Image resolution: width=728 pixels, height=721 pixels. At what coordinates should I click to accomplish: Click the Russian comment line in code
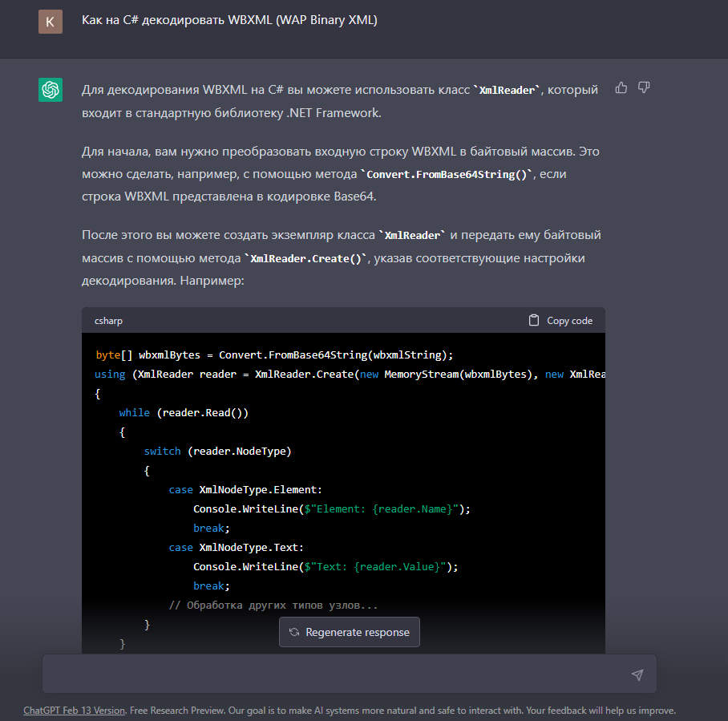point(273,605)
